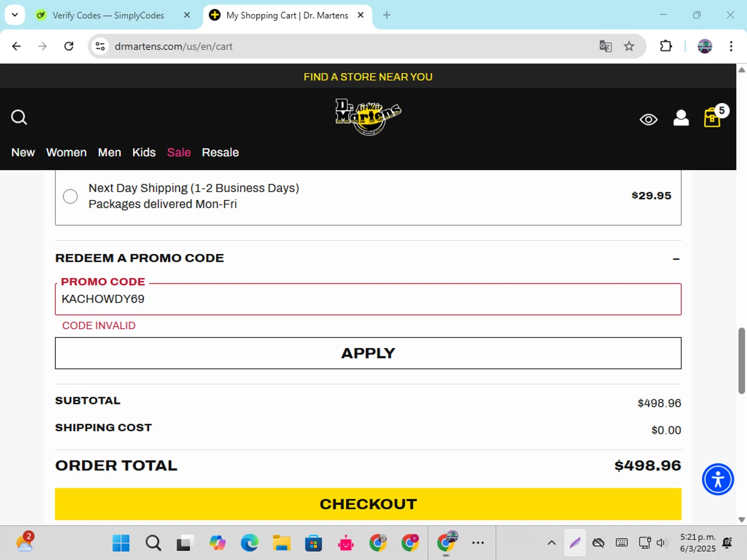View site information icon in address bar
The width and height of the screenshot is (747, 560).
[x=100, y=46]
